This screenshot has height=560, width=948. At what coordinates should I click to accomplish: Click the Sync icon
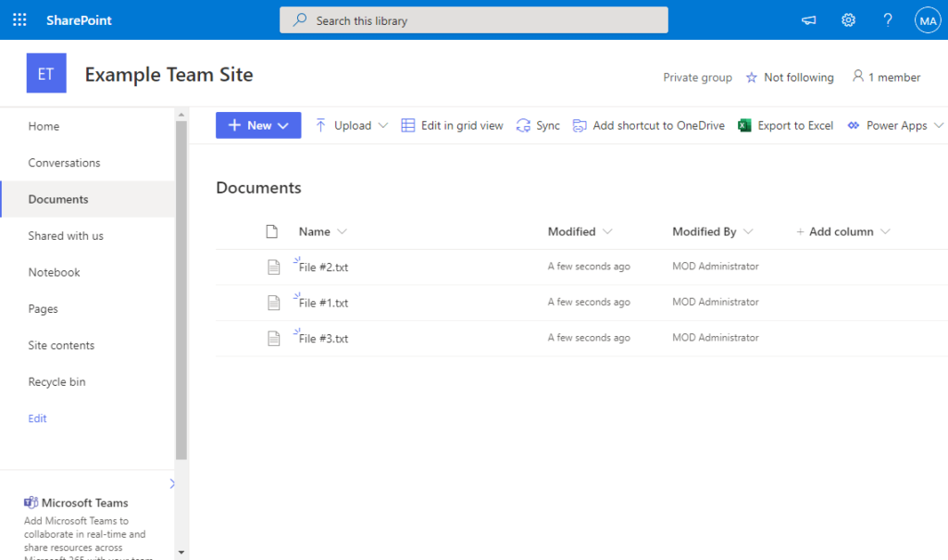(523, 125)
